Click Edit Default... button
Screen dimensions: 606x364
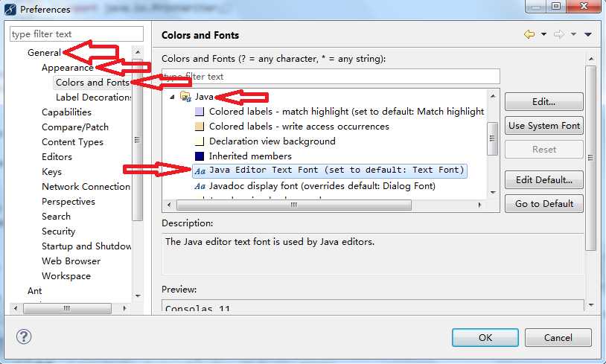click(x=543, y=179)
